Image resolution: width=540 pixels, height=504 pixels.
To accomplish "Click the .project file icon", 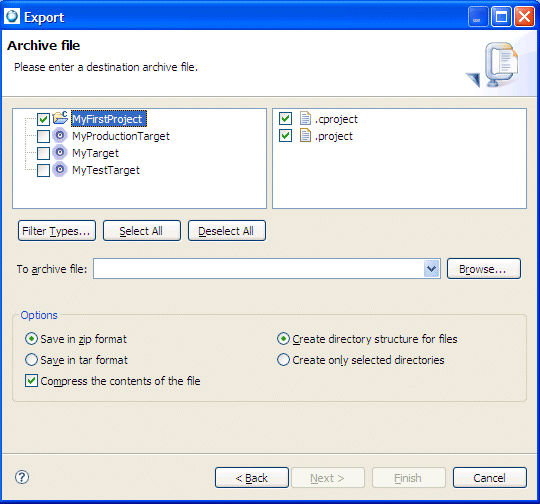I will (305, 135).
